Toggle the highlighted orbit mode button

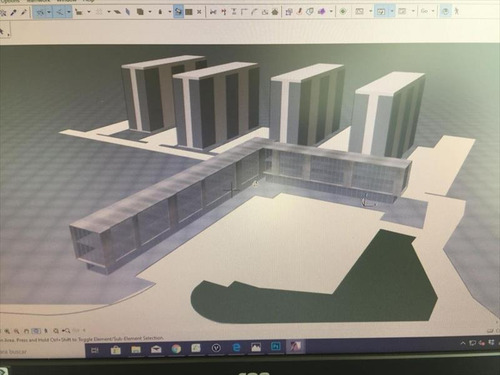click(445, 11)
